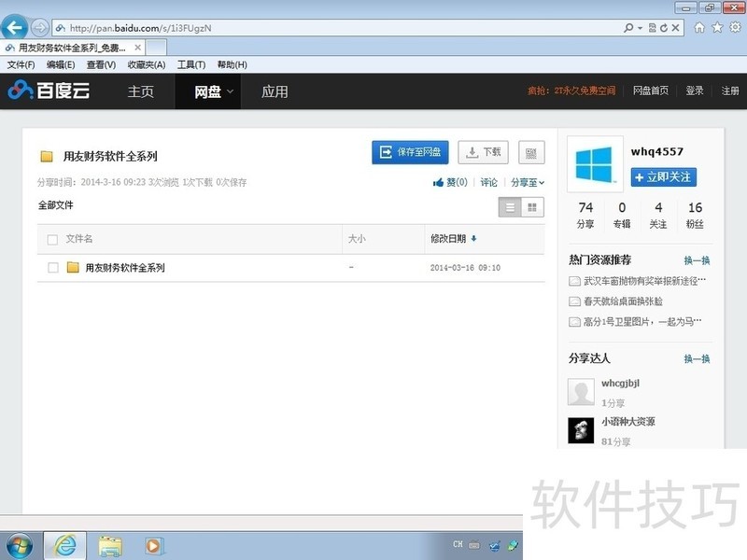Click the browser home icon
The height and width of the screenshot is (560, 747).
tap(699, 28)
